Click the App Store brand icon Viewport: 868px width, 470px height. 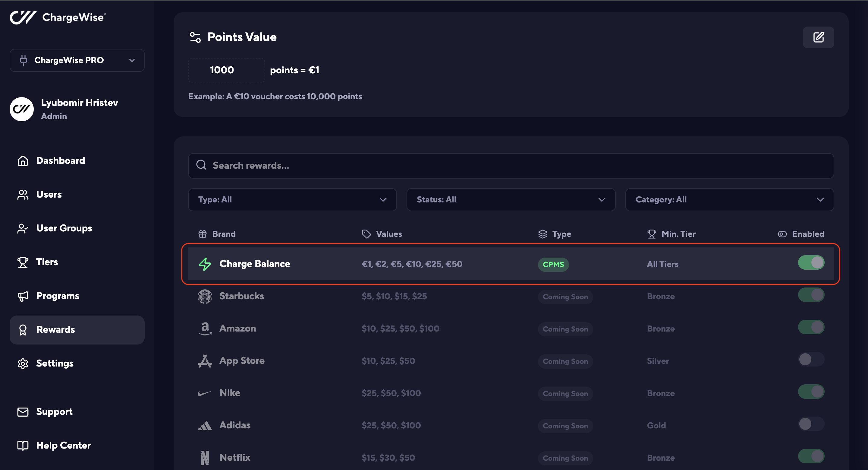(205, 361)
